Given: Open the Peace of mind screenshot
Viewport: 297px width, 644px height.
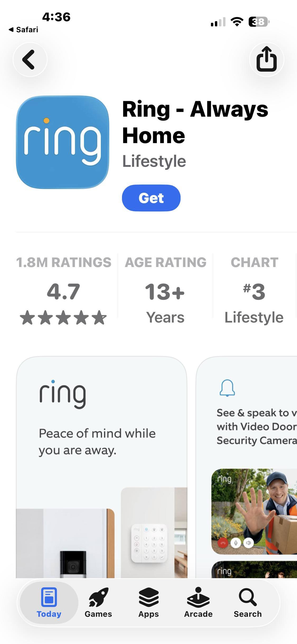Looking at the screenshot, I should tap(102, 467).
